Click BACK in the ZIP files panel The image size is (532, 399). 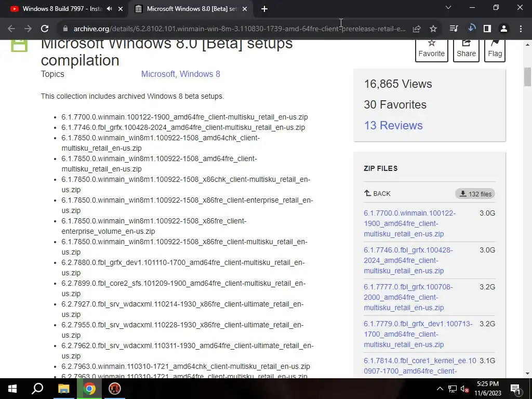point(377,194)
